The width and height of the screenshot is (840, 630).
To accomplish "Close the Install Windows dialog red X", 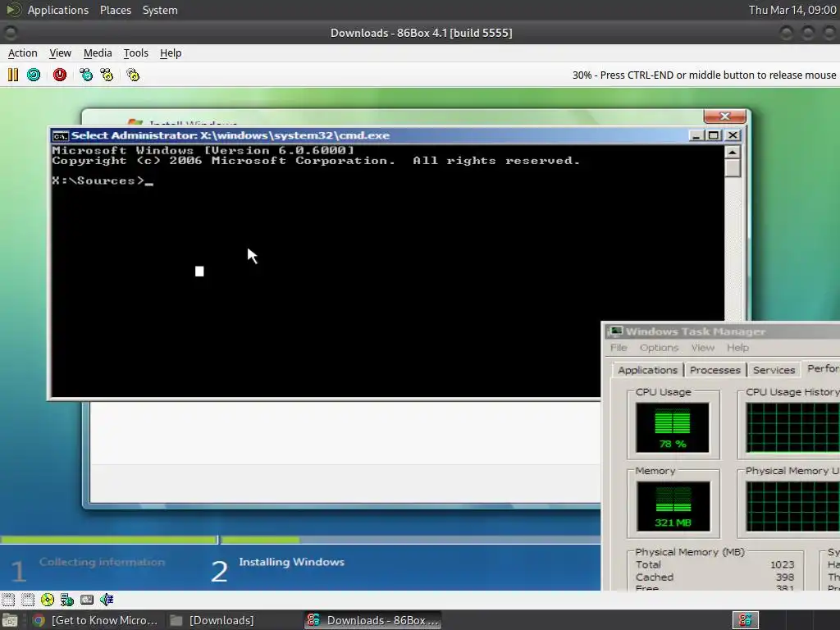I will [x=724, y=116].
